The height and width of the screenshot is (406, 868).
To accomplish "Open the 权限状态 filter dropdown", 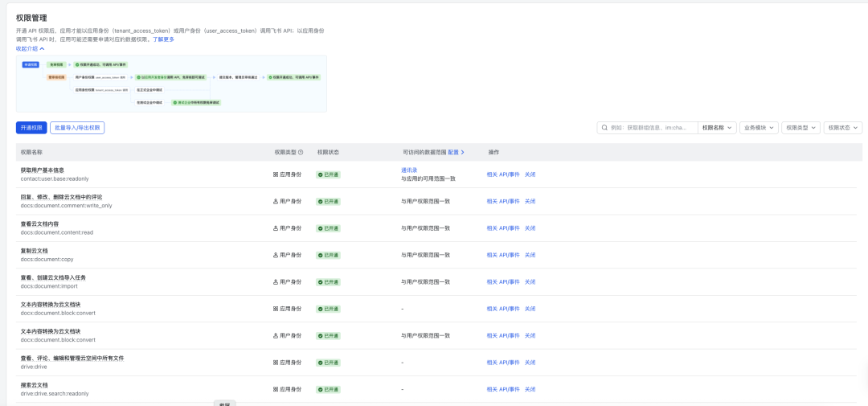I will [843, 128].
